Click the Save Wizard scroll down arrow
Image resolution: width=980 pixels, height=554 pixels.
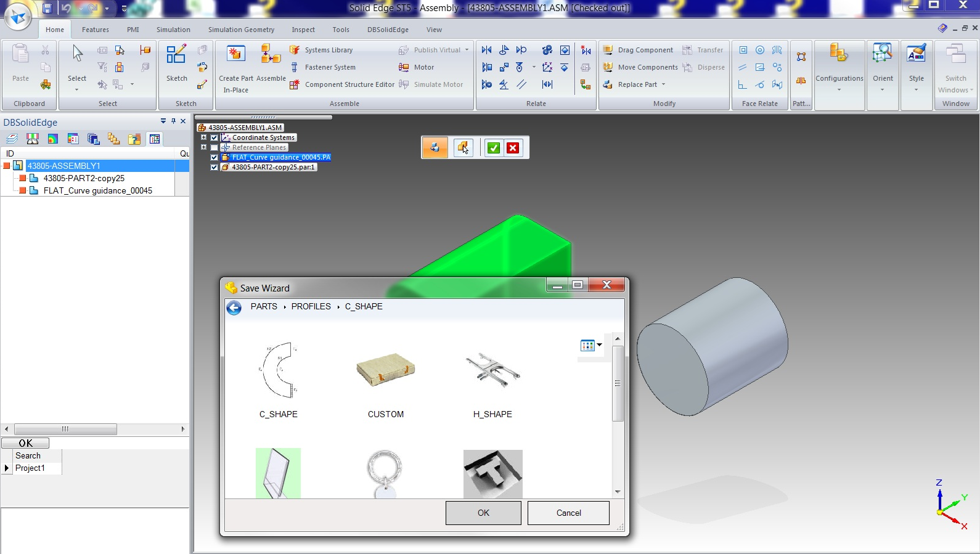click(x=618, y=492)
